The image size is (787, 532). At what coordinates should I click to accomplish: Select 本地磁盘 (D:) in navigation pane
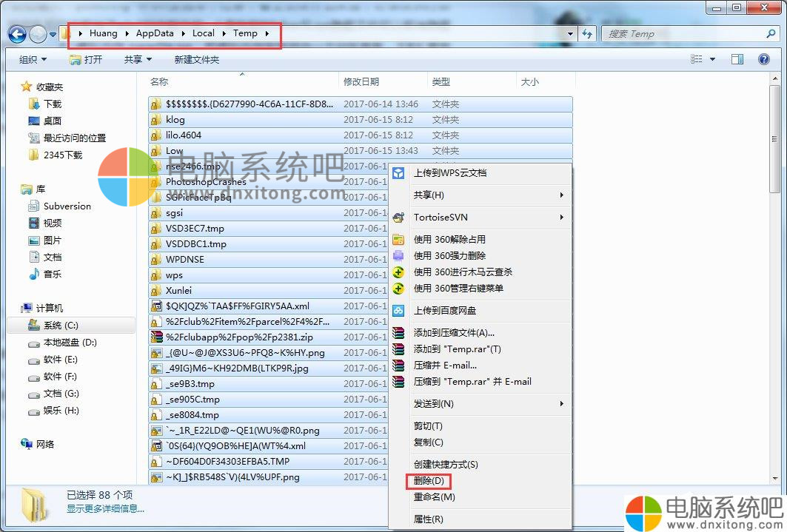coord(70,343)
